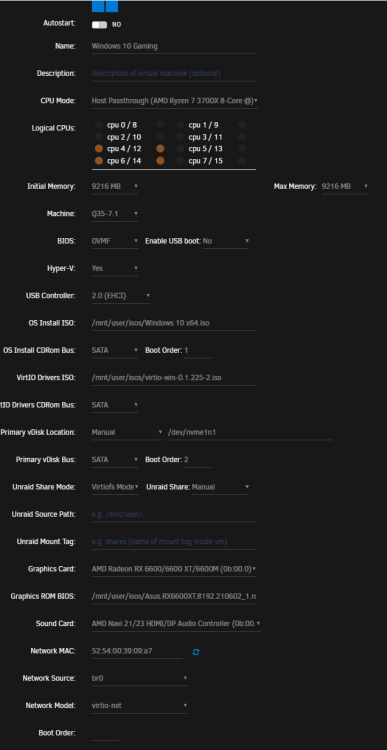Check the cpu 2 checkbox
This screenshot has width=387, height=750.
coord(99,137)
